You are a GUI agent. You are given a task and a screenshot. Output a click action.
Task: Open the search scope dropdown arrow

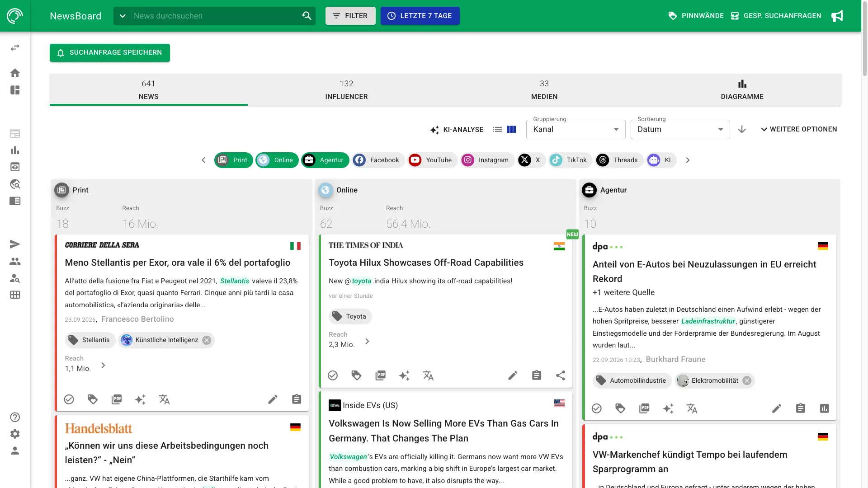pyautogui.click(x=123, y=16)
